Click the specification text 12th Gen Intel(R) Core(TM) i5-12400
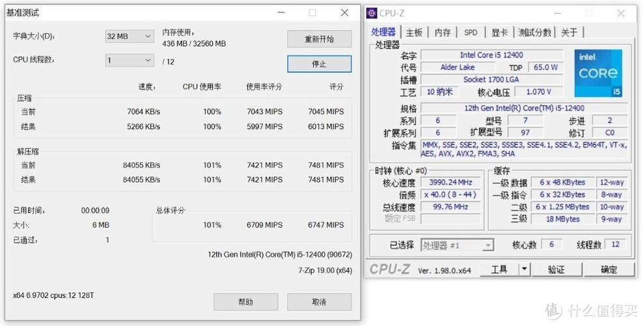 click(525, 108)
